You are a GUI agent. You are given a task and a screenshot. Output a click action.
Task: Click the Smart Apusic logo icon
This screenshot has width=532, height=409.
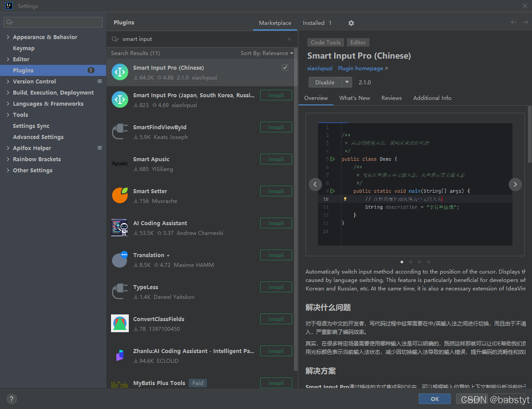(120, 163)
